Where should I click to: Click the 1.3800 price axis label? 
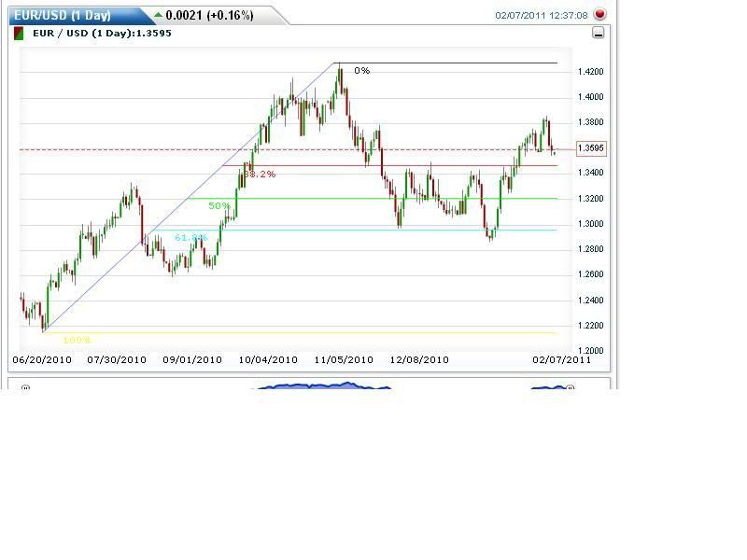tap(591, 122)
